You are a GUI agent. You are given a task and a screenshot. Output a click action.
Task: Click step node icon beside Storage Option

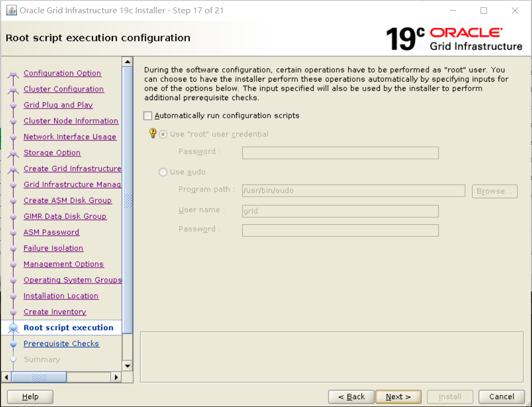13,154
